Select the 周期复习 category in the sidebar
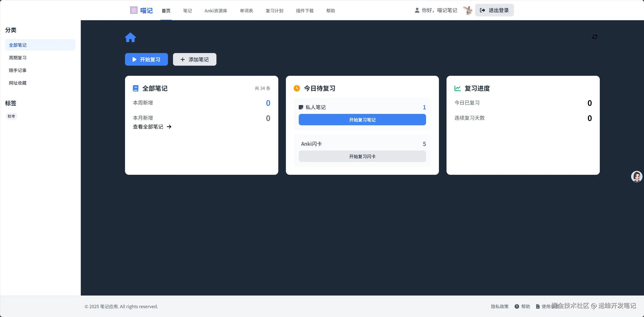Image resolution: width=644 pixels, height=317 pixels. [18, 58]
